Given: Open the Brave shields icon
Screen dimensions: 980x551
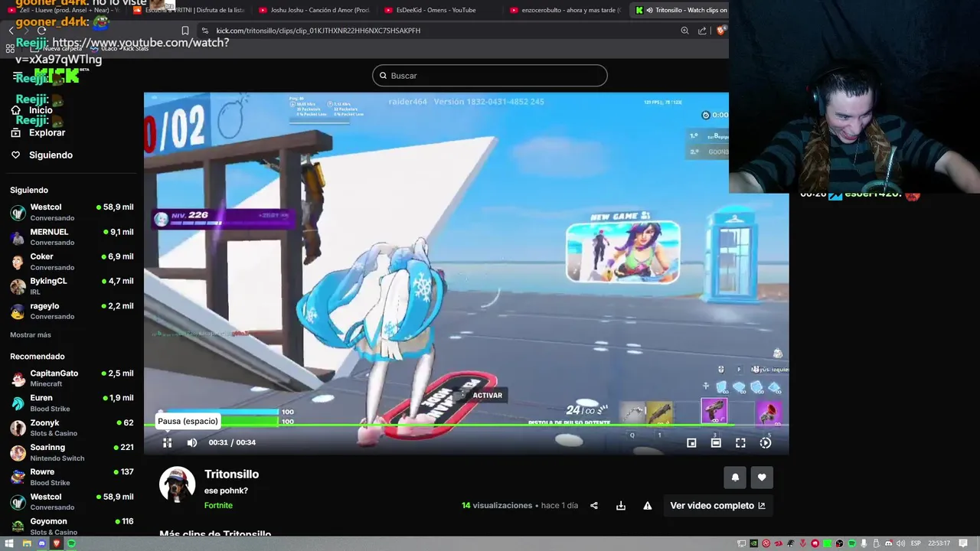Looking at the screenshot, I should [x=721, y=31].
